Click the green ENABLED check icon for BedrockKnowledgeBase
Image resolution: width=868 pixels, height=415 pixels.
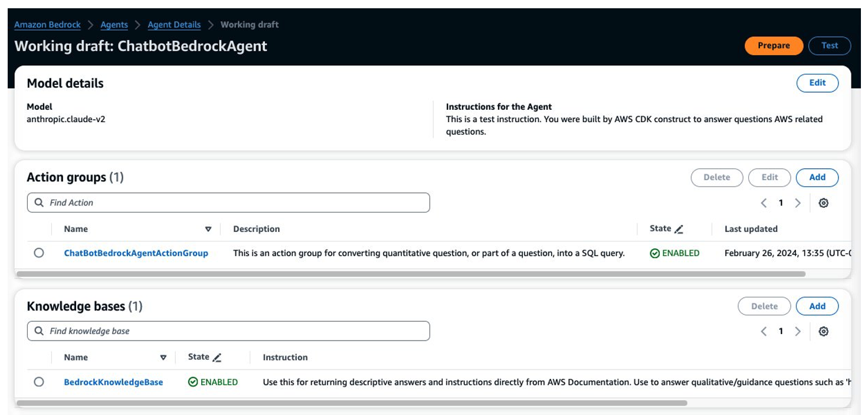click(x=193, y=382)
